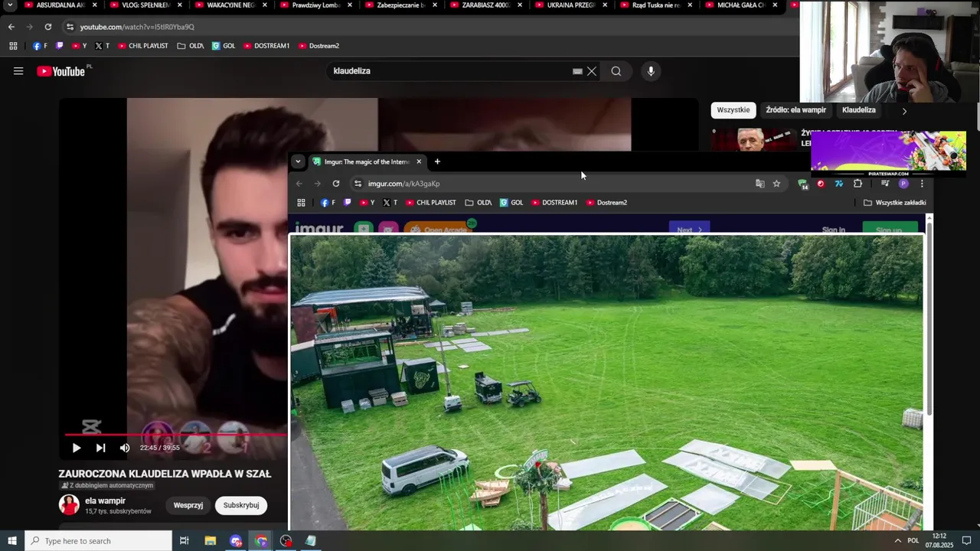Screen dimensions: 980x551
Task: Click the Imgur scrollbar thumb
Action: point(929,319)
